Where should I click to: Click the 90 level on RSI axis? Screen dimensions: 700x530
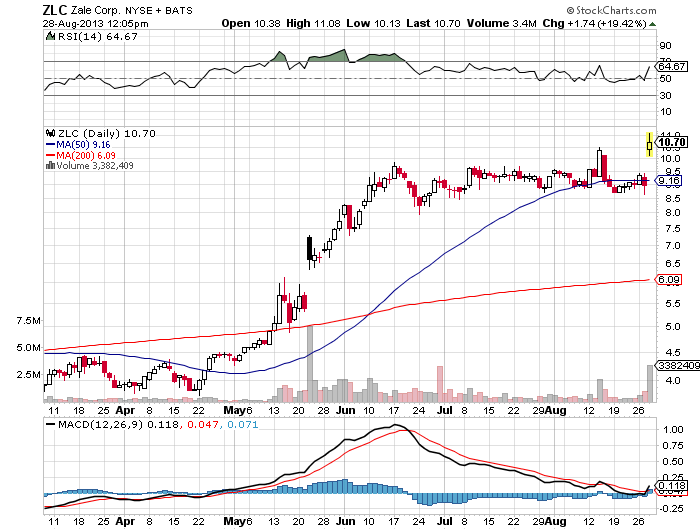[665, 46]
